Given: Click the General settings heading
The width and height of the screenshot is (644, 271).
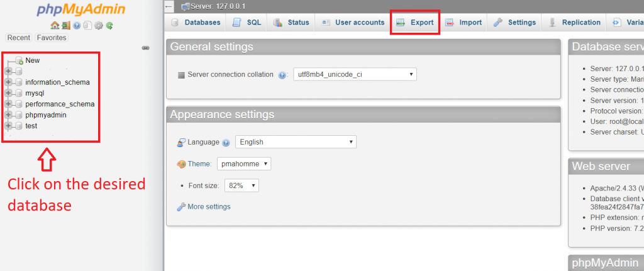Looking at the screenshot, I should (x=211, y=47).
